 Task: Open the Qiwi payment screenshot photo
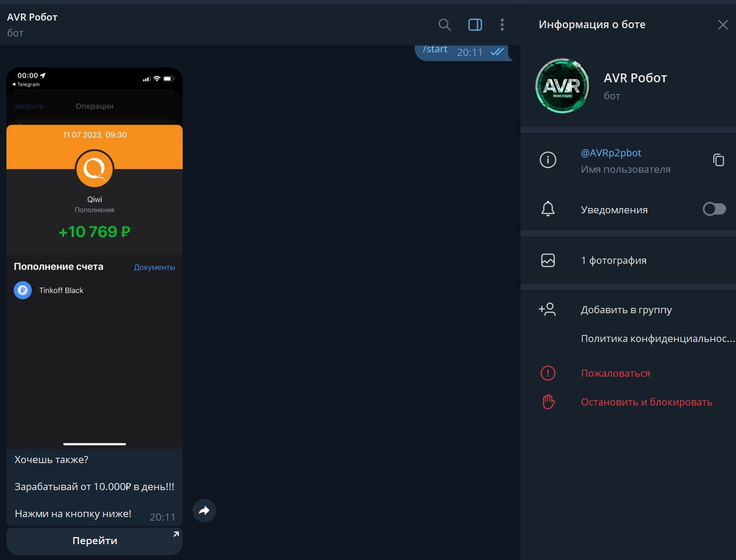pos(95,259)
